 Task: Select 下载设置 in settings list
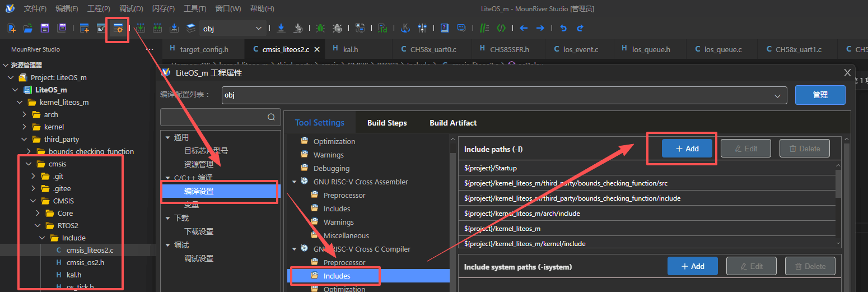pyautogui.click(x=199, y=231)
